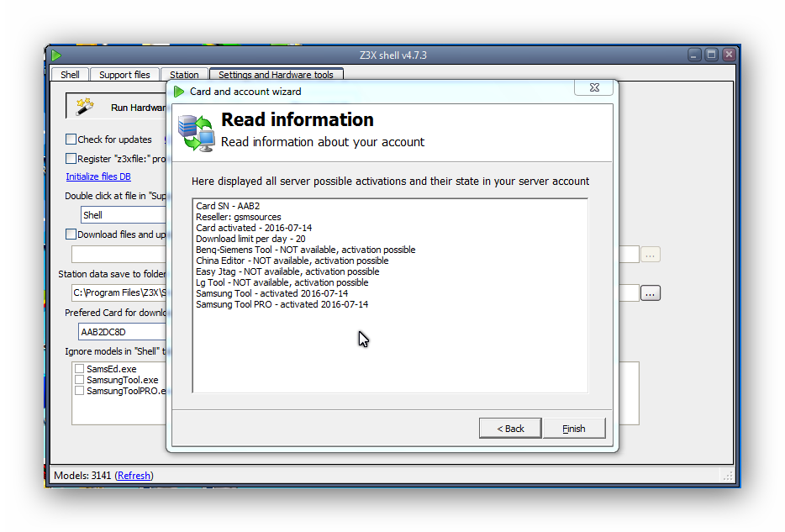Check the SamsEd.exe ignore checkbox
This screenshot has height=532, width=785.
pyautogui.click(x=79, y=369)
